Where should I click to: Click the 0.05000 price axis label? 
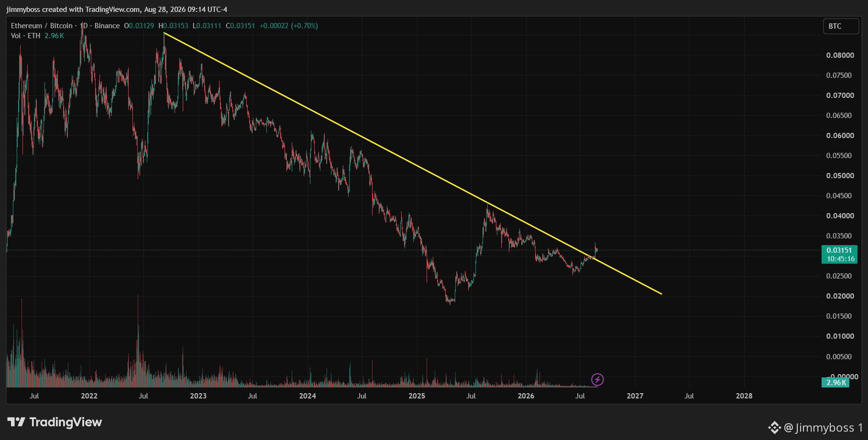point(840,176)
